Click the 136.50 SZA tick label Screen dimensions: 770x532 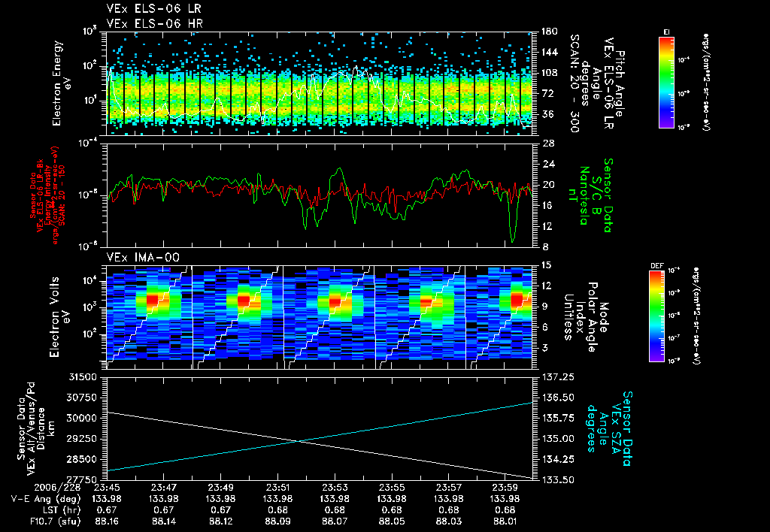559,397
